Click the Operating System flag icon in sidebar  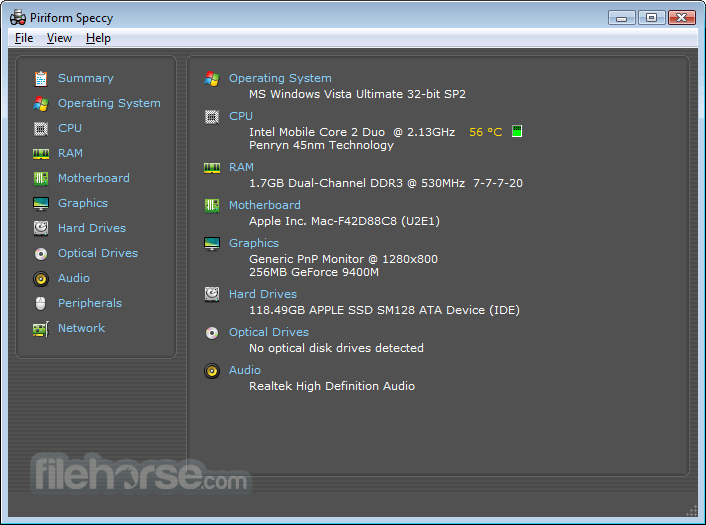41,104
